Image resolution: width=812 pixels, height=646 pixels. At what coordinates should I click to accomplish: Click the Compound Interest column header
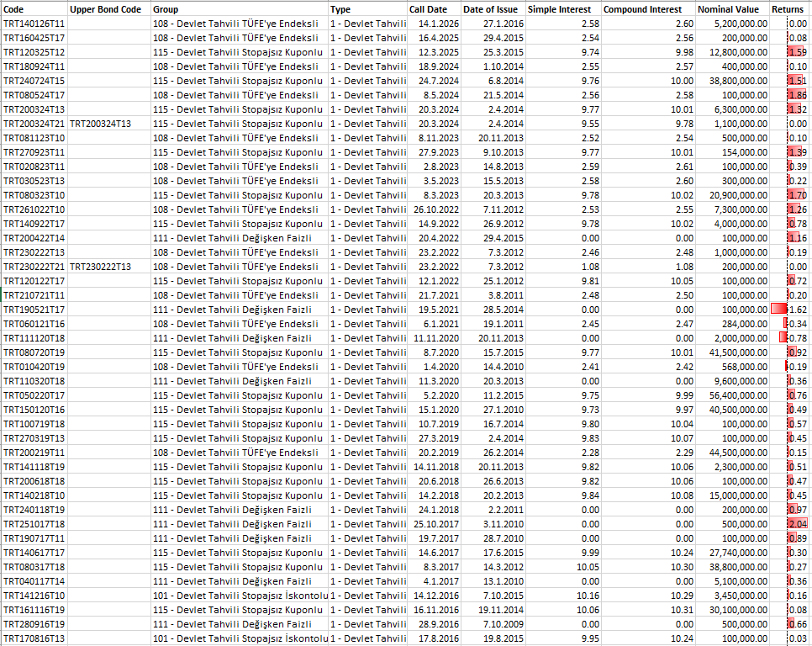click(648, 9)
